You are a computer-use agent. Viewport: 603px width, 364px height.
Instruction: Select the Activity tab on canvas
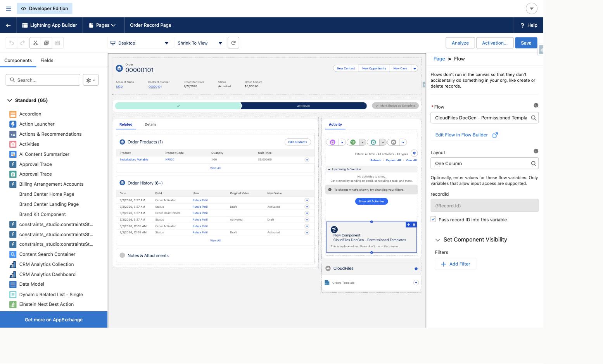point(335,124)
